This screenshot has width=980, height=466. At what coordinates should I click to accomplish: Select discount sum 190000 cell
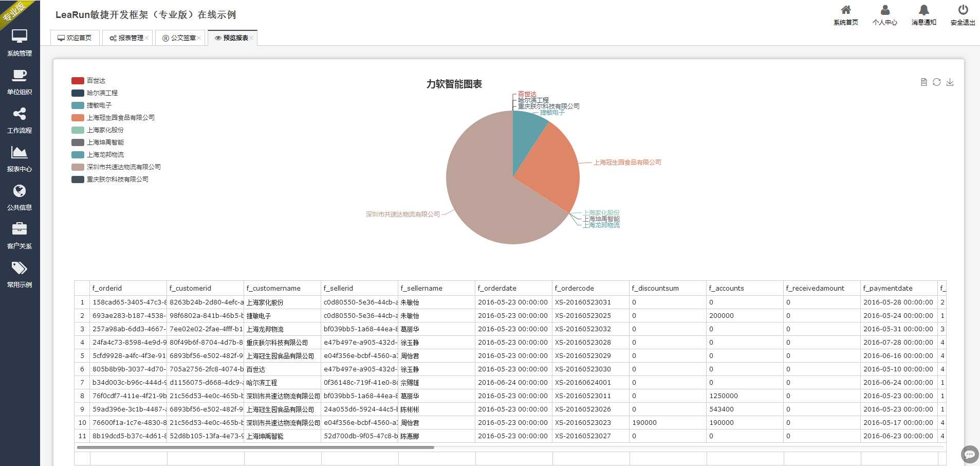point(668,423)
